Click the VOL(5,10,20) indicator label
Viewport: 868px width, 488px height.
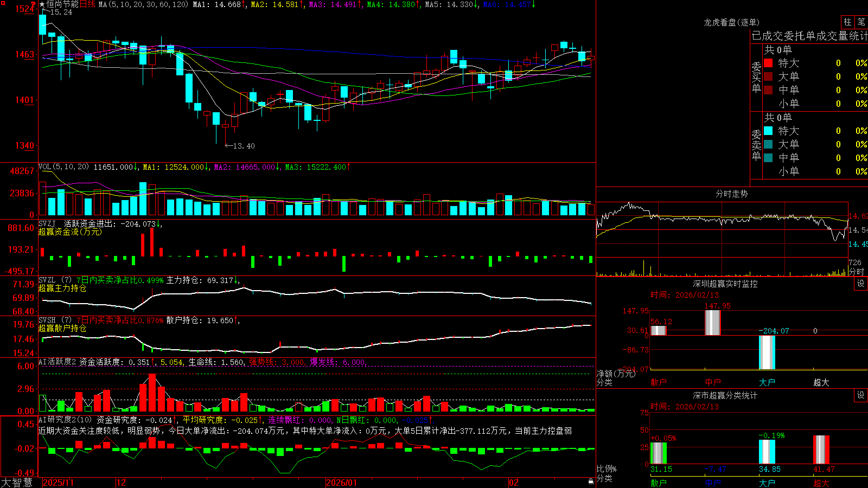pyautogui.click(x=63, y=167)
